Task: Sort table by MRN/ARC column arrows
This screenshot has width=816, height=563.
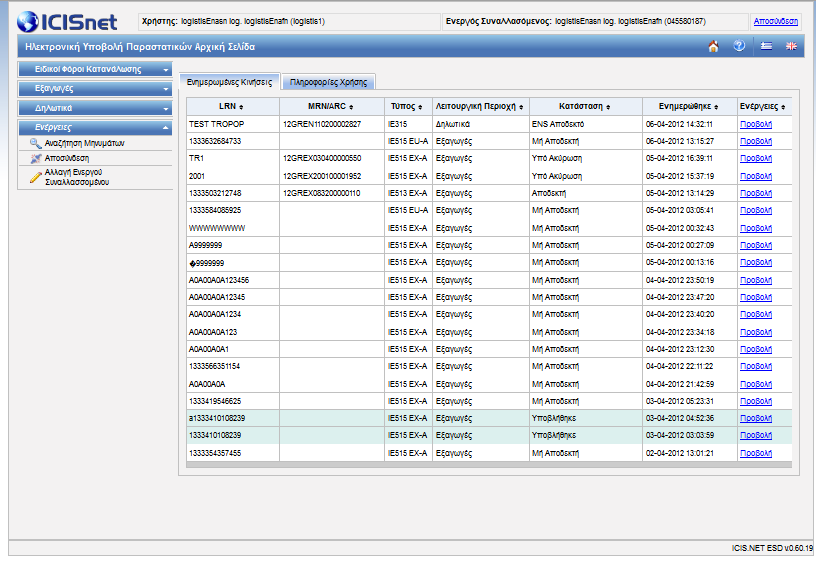Action: (x=351, y=107)
